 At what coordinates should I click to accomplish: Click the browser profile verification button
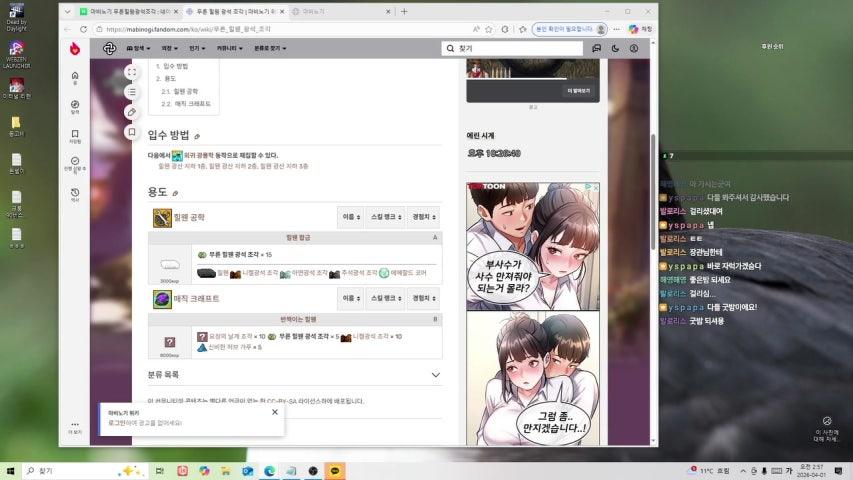point(570,29)
